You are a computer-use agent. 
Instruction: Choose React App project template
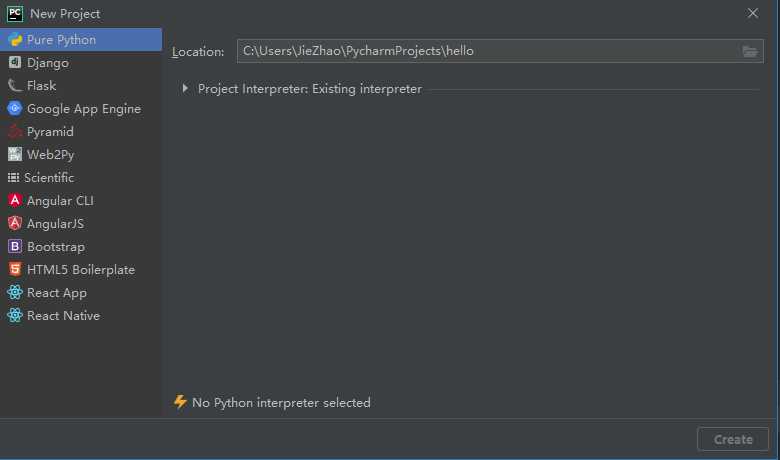tap(81, 292)
